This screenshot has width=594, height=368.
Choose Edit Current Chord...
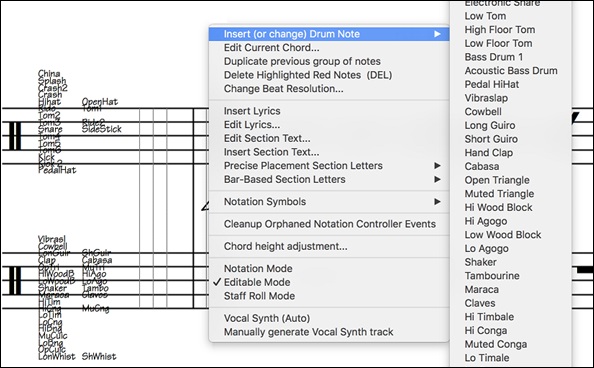329,48
